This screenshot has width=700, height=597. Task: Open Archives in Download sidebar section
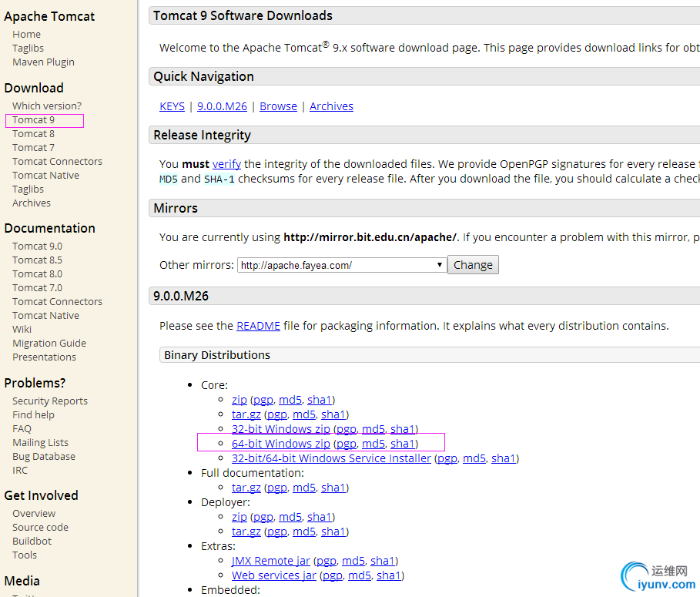click(x=32, y=203)
